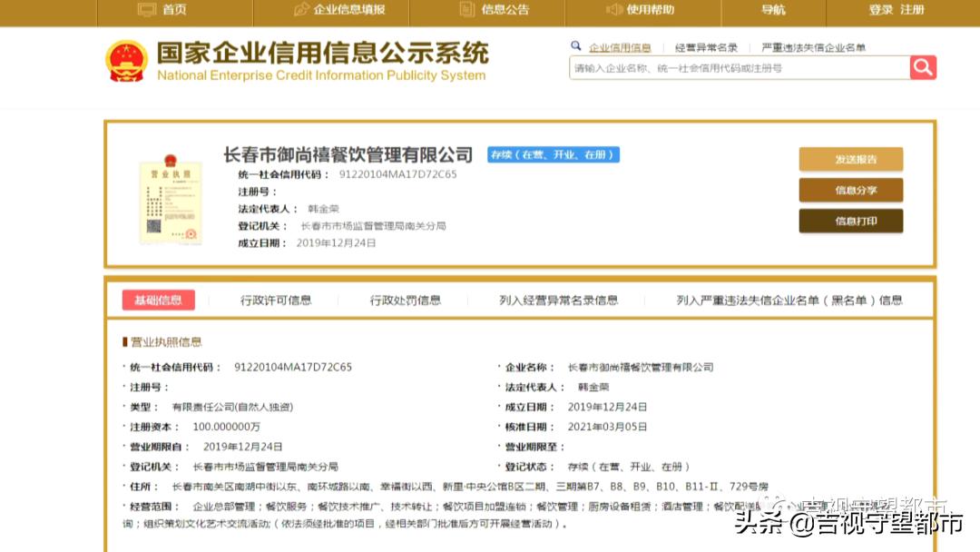Click the 存续(在营、开业、在册) status badge
The width and height of the screenshot is (980, 552).
click(554, 154)
